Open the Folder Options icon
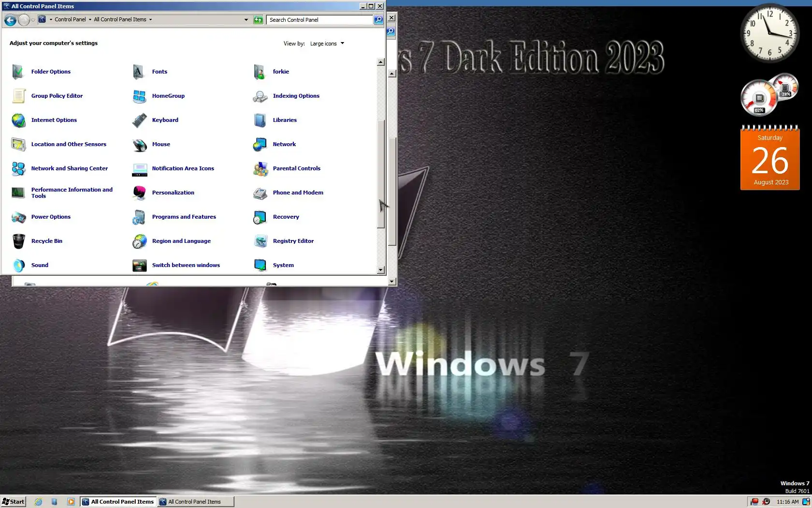 [x=18, y=72]
